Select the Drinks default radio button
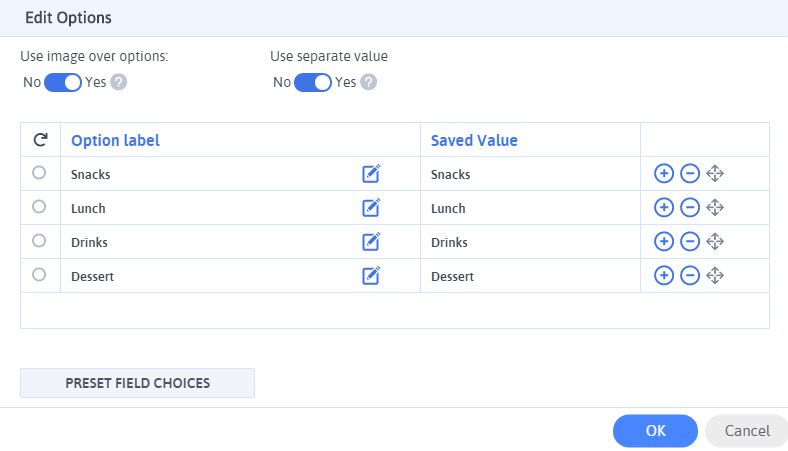The width and height of the screenshot is (788, 451). [39, 240]
